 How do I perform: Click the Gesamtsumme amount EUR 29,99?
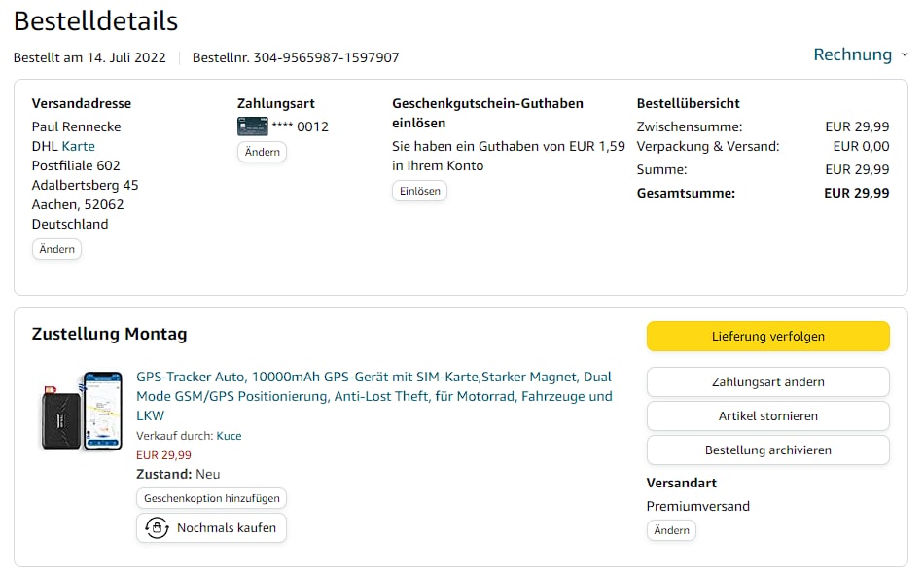pos(856,193)
